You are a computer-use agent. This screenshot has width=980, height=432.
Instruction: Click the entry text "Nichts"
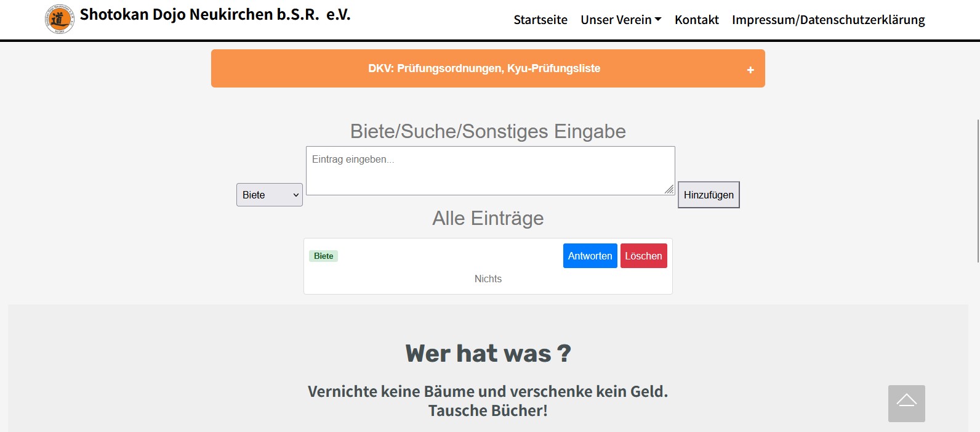pos(488,279)
